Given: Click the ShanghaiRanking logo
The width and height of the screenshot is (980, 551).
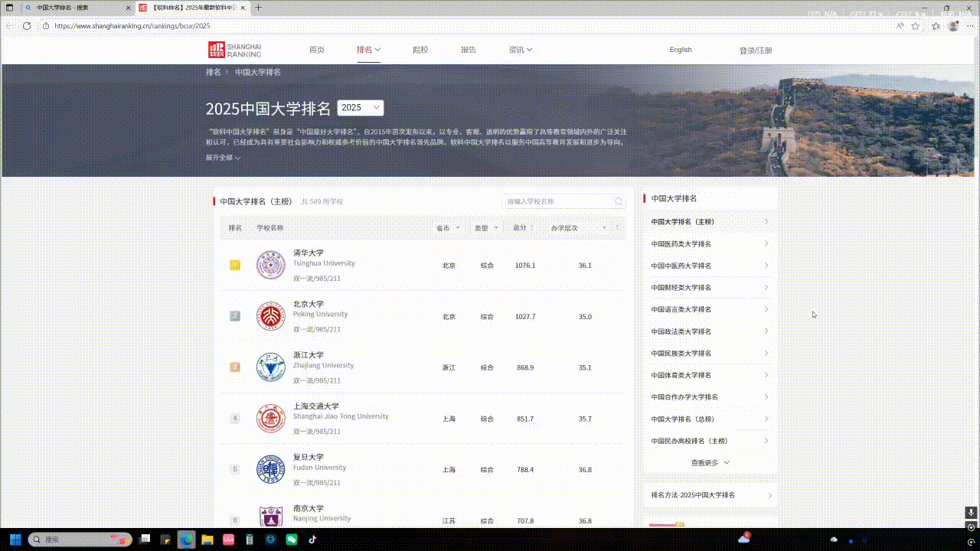Looking at the screenshot, I should click(x=235, y=50).
